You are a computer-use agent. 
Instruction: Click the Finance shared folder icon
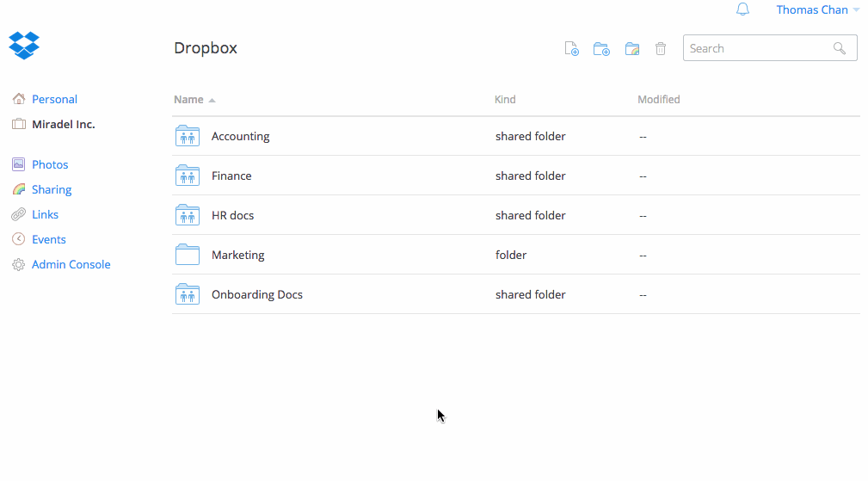pos(188,176)
